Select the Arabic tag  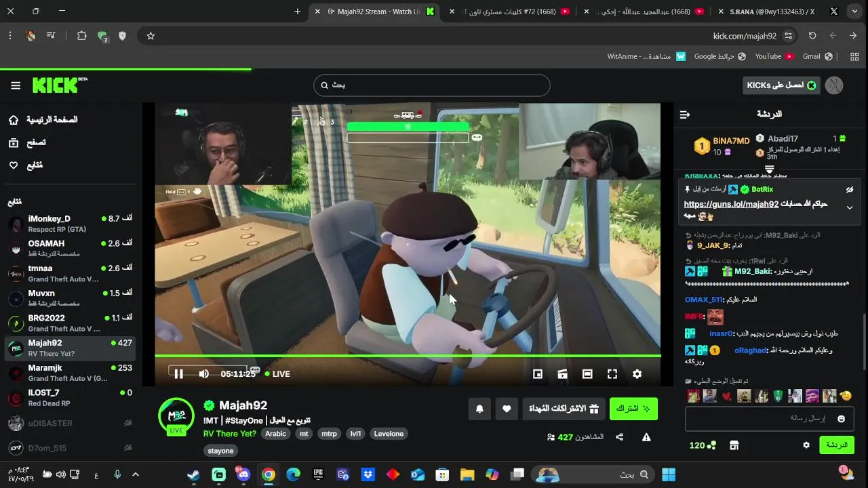pos(275,434)
